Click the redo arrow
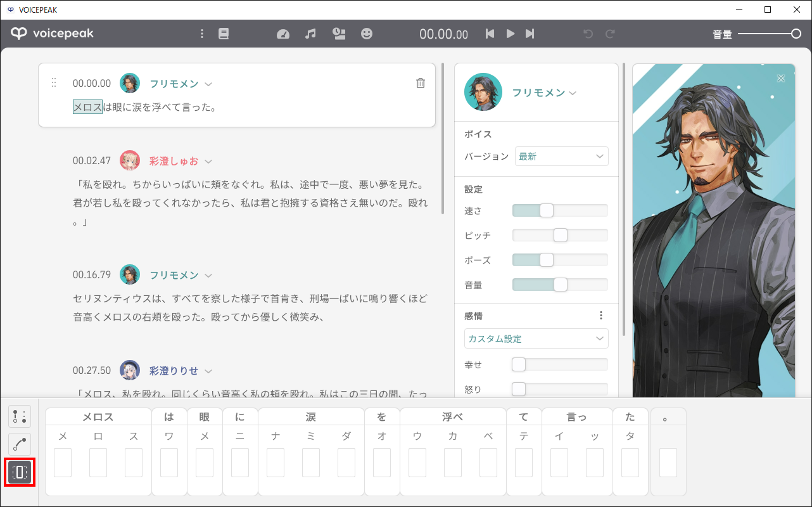This screenshot has height=507, width=812. point(610,34)
